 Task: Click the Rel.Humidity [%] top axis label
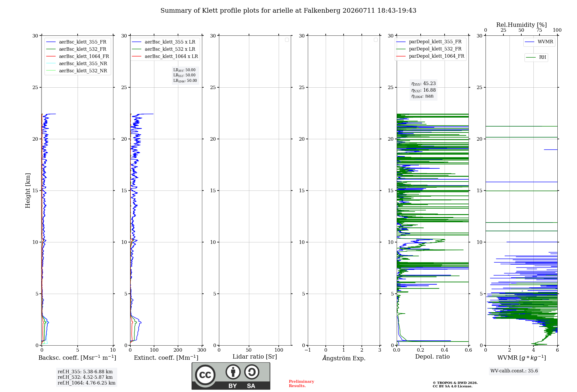[522, 25]
